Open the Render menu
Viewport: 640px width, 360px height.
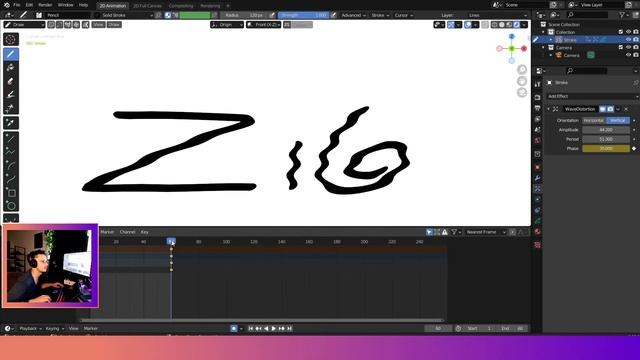click(x=45, y=5)
